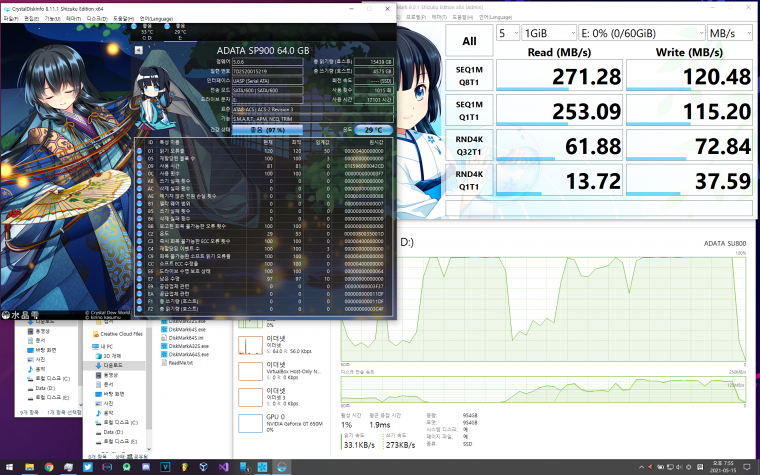Select 내 PC in the Explorer tree
This screenshot has width=760, height=475.
(102, 347)
